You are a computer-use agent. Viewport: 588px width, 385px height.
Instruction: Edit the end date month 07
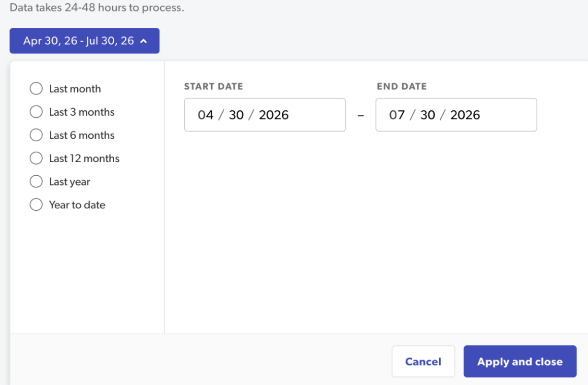[x=397, y=115]
